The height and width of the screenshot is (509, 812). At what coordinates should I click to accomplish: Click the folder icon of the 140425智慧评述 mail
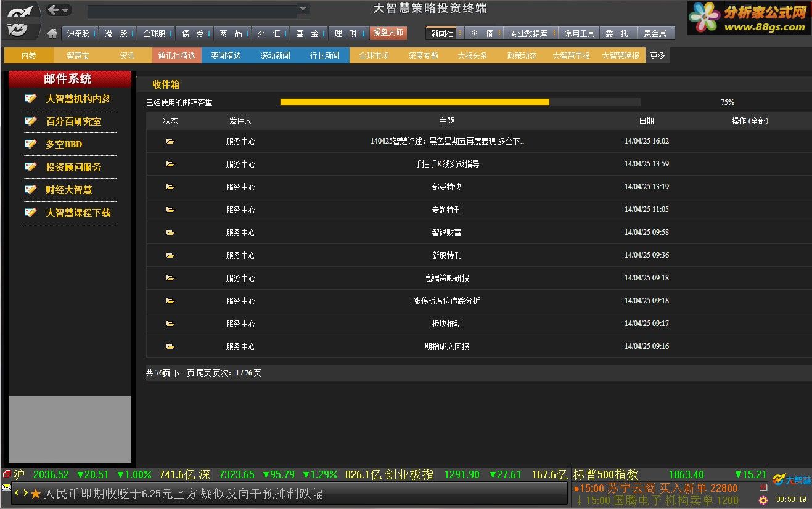point(170,141)
